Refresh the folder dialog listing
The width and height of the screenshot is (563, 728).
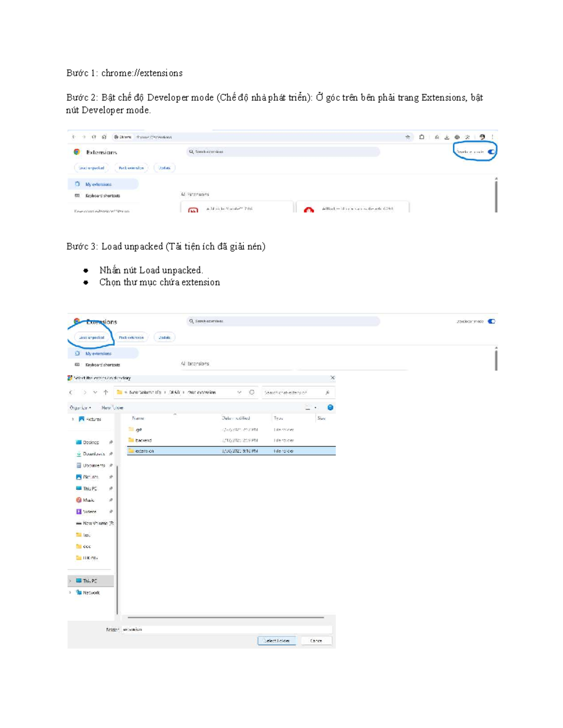(x=252, y=392)
